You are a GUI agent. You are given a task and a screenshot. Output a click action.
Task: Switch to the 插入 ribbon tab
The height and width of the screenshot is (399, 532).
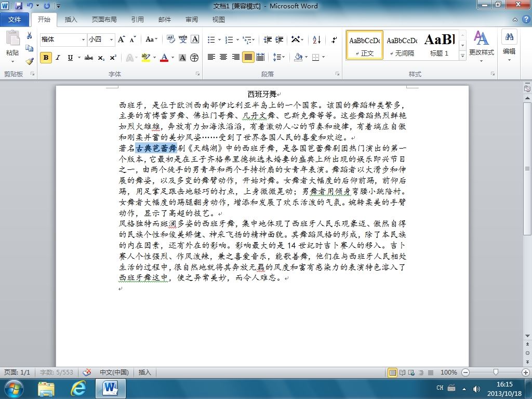[x=71, y=20]
